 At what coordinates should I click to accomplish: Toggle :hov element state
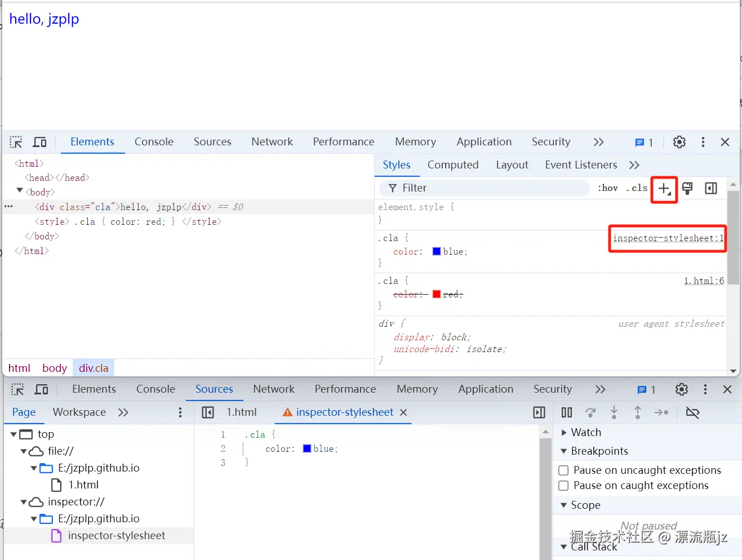(x=607, y=188)
